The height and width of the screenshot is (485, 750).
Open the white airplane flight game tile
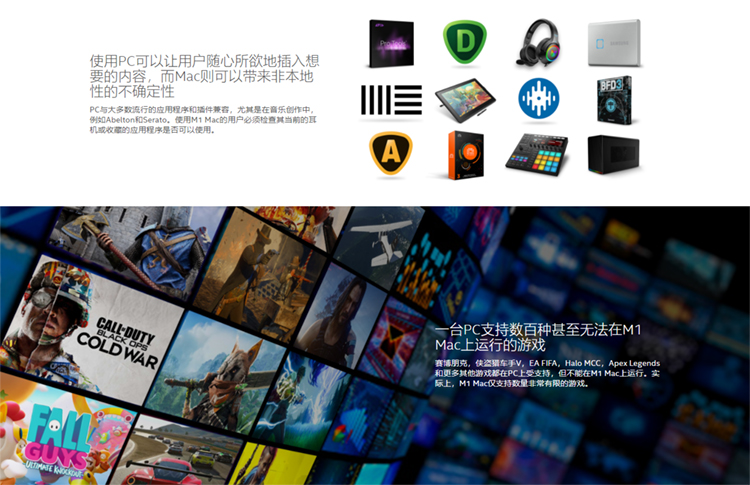378,246
